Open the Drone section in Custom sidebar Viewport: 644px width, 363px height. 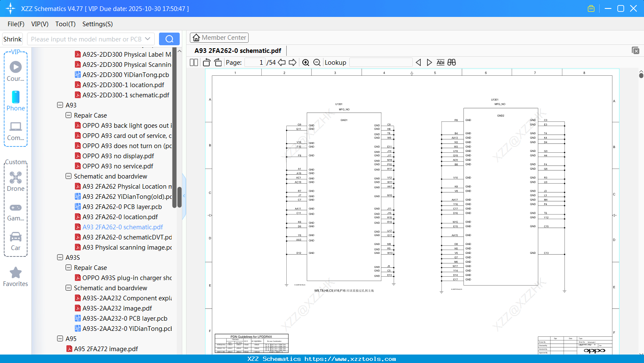[16, 182]
